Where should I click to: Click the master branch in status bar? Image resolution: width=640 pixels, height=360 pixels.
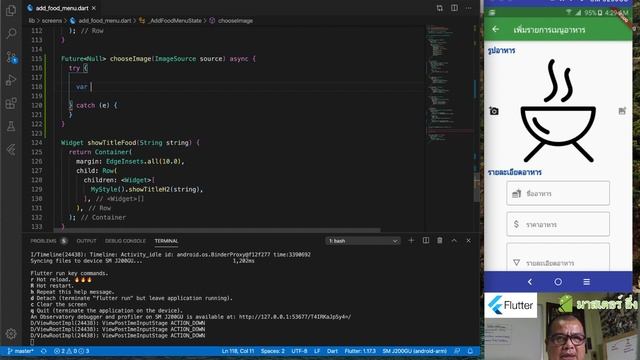point(20,351)
